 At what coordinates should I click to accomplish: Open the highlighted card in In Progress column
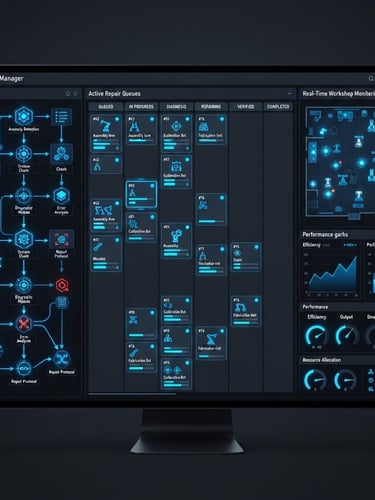[141, 194]
